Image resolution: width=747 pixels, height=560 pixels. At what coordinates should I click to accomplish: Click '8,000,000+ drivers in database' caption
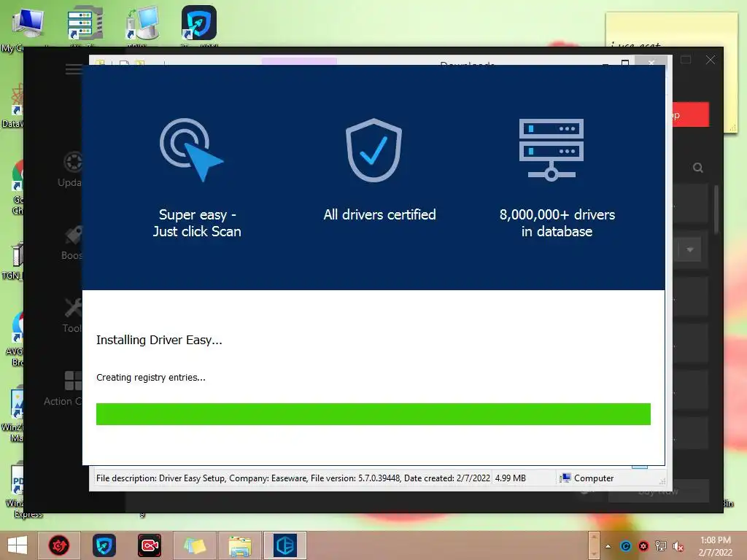(557, 223)
